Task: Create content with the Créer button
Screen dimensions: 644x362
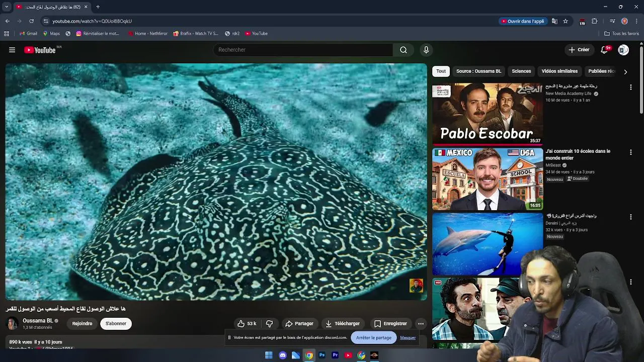Action: point(579,50)
